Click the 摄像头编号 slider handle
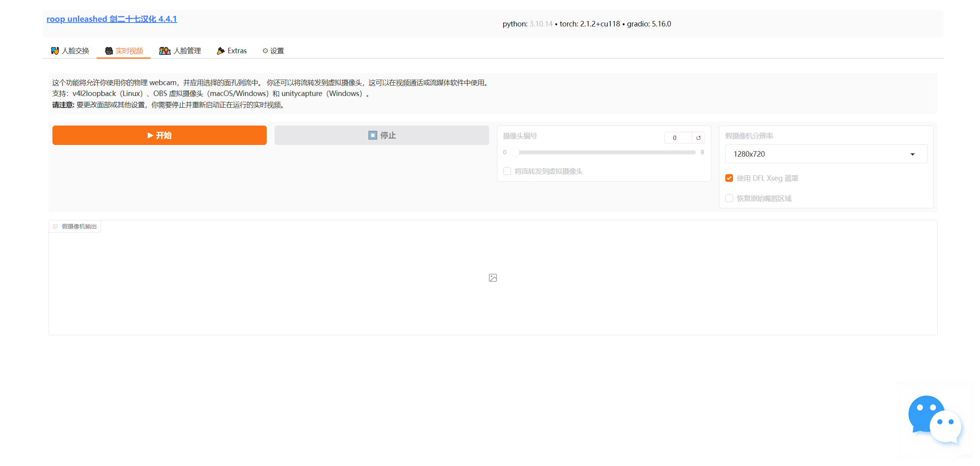Image resolution: width=980 pixels, height=466 pixels. (x=515, y=152)
